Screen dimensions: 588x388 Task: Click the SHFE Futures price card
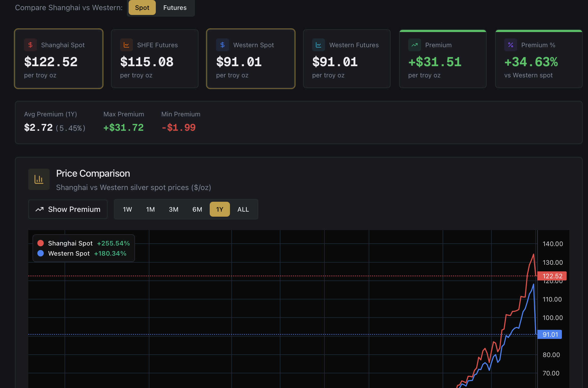[x=155, y=59]
